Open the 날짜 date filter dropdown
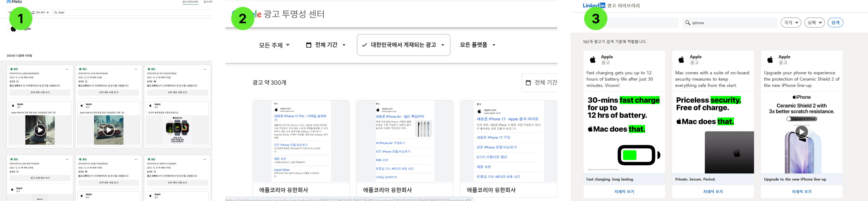 pos(814,23)
